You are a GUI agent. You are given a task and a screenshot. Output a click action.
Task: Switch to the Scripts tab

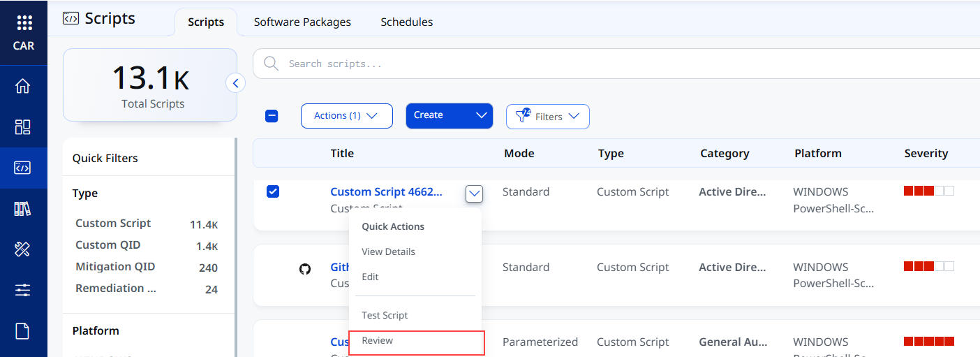pyautogui.click(x=206, y=22)
